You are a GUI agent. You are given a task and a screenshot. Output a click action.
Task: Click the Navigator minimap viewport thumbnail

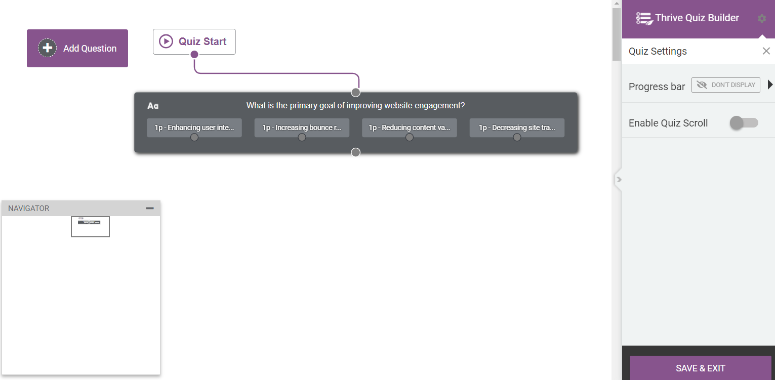[90, 226]
